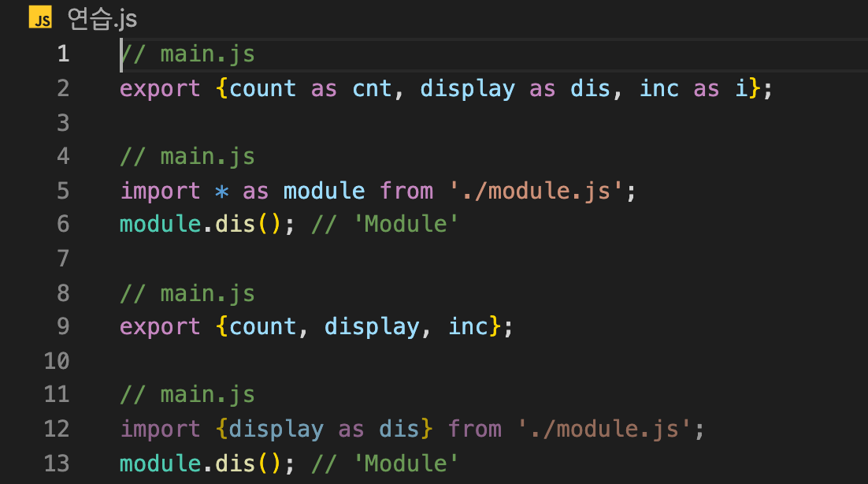Screen dimensions: 868x484
Task: Click the display identifier on line 9
Action: click(372, 326)
